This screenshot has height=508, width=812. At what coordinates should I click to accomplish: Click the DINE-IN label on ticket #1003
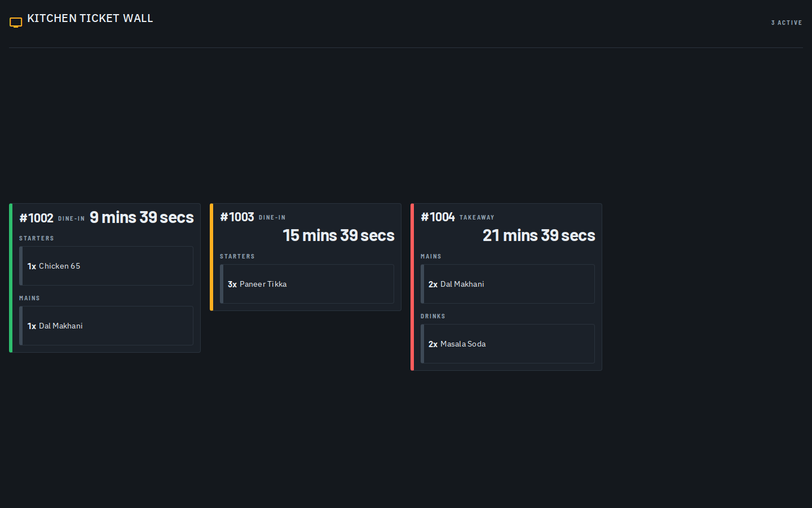click(272, 217)
